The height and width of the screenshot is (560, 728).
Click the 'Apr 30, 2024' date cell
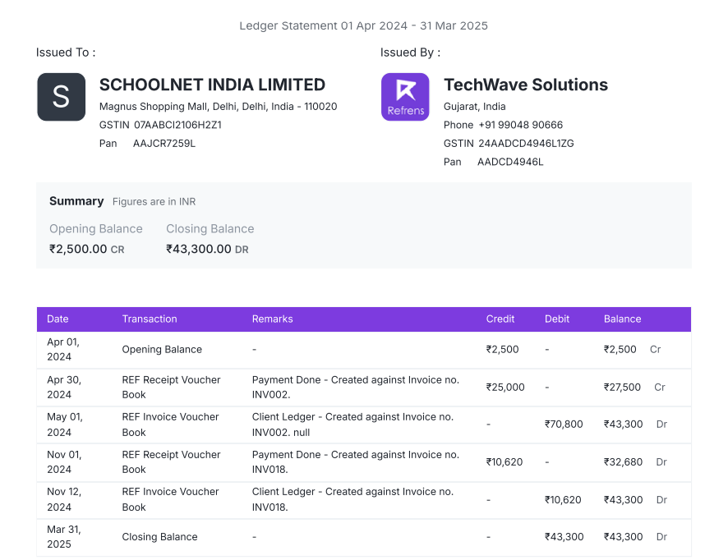(x=64, y=388)
